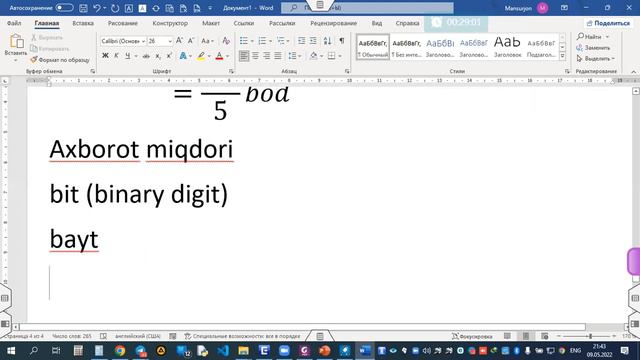Open the change case Aa dropdown
This screenshot has height=360, width=640.
click(207, 41)
